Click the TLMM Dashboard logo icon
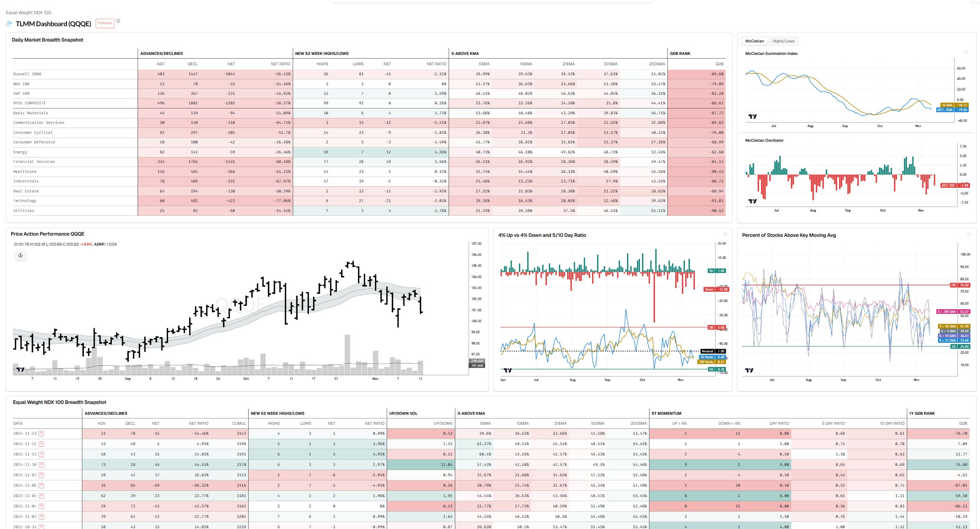Viewport: 980px width, 529px height. click(9, 24)
